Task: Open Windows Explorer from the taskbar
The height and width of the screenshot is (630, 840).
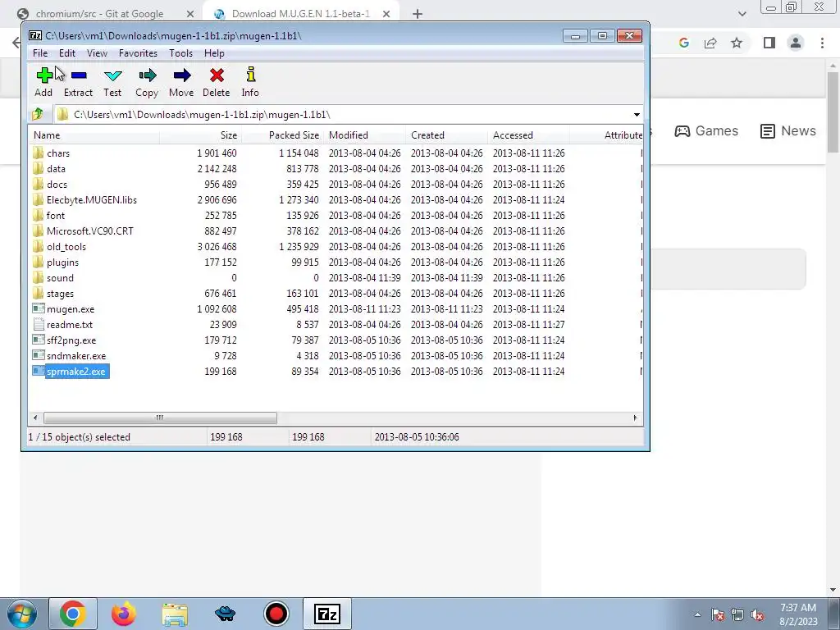Action: (175, 614)
